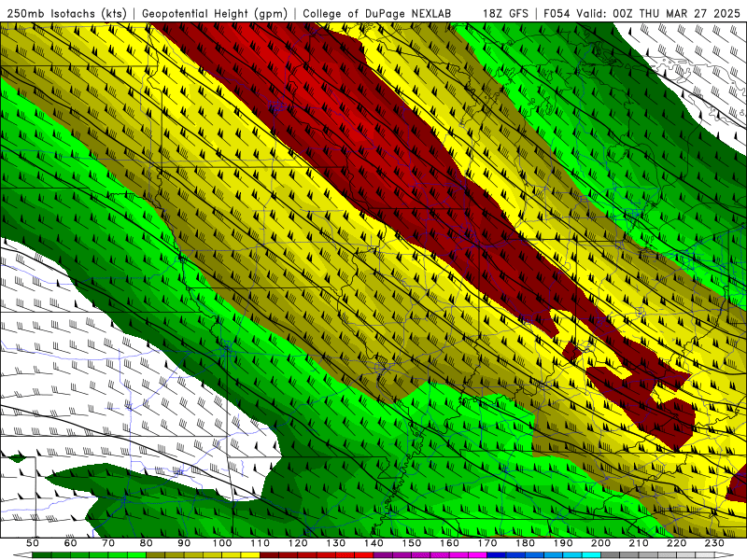Screen dimensions: 747x560
Task: Click the 230 tick label on the color bar
Action: (x=714, y=543)
